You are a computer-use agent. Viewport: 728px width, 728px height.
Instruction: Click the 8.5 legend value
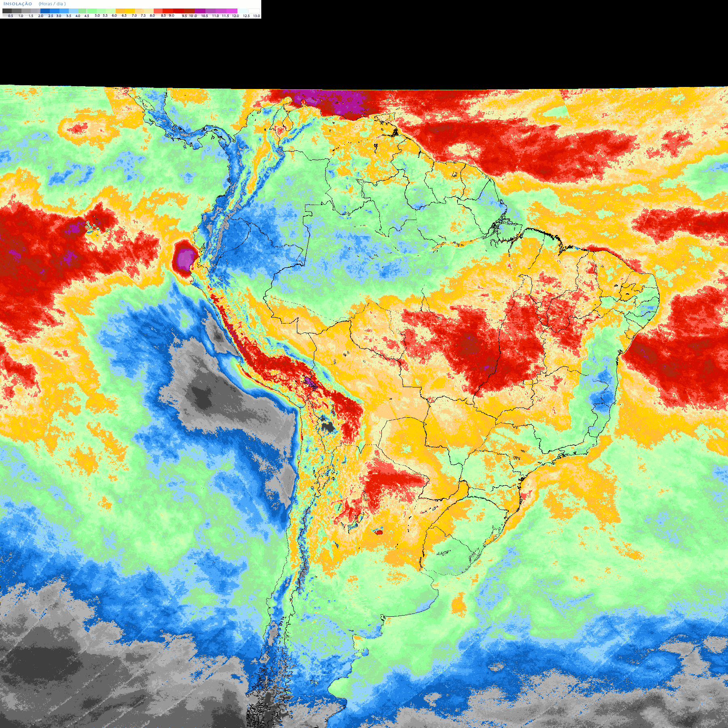pyautogui.click(x=163, y=15)
